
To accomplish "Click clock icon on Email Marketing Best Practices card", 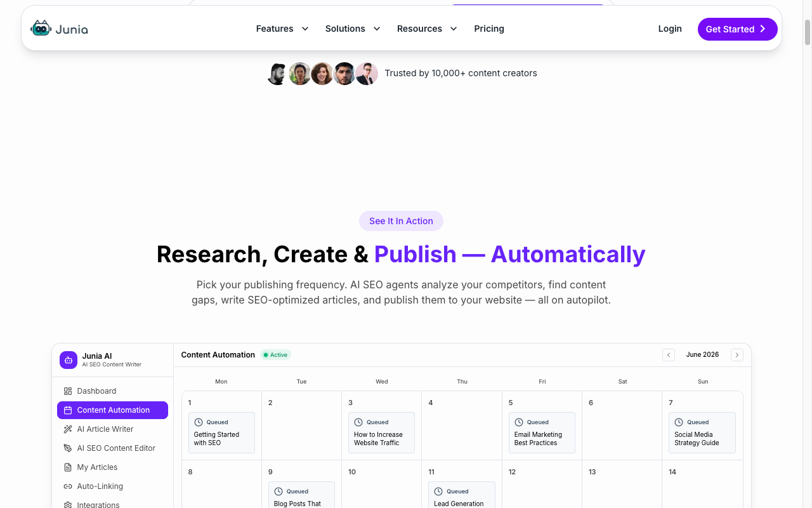I will [519, 422].
